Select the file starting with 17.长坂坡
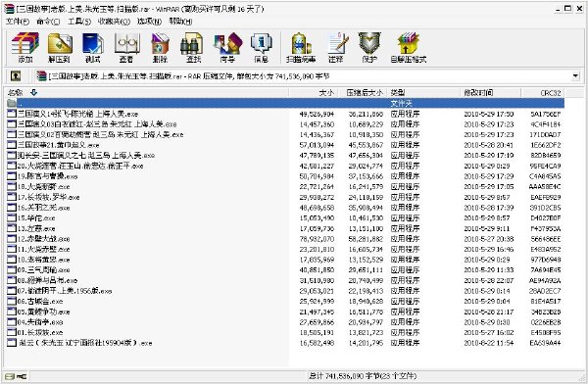Viewport: 588px width, 384px height. [48, 197]
